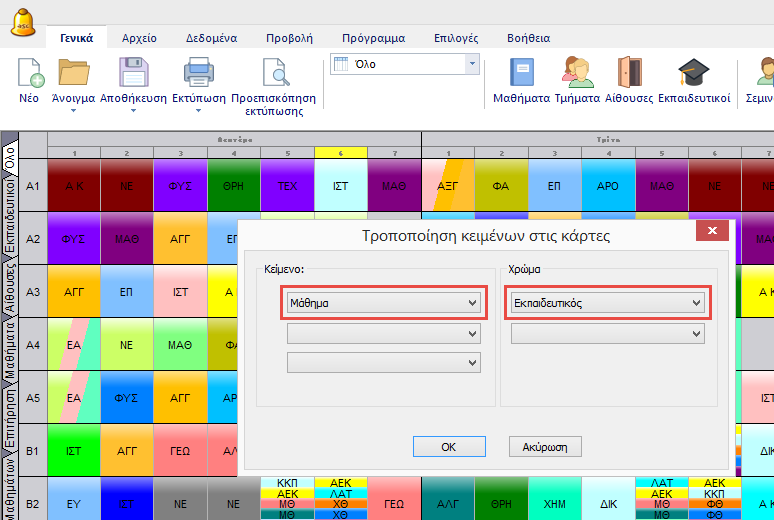Open the Πρόγραμμα ribbon tab

pos(373,38)
